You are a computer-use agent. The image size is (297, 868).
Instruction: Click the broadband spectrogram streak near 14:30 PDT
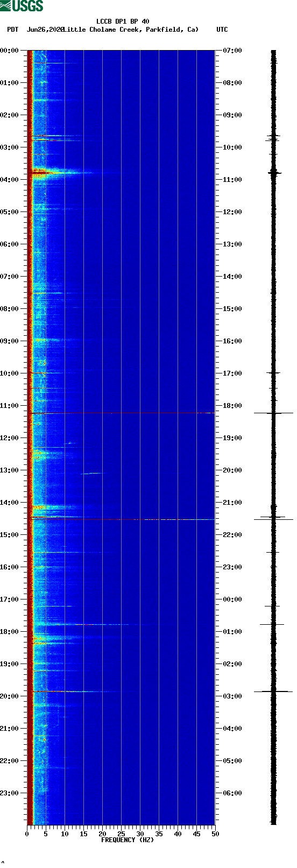[123, 519]
